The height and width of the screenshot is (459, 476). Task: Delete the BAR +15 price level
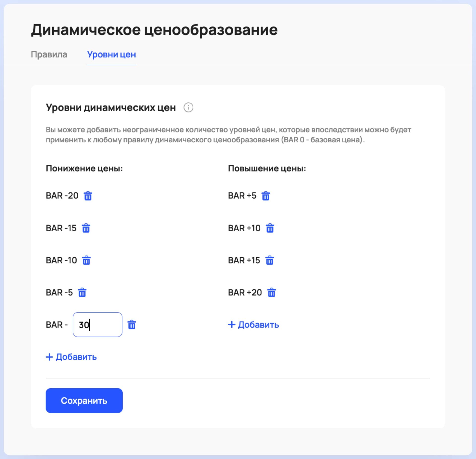point(269,260)
